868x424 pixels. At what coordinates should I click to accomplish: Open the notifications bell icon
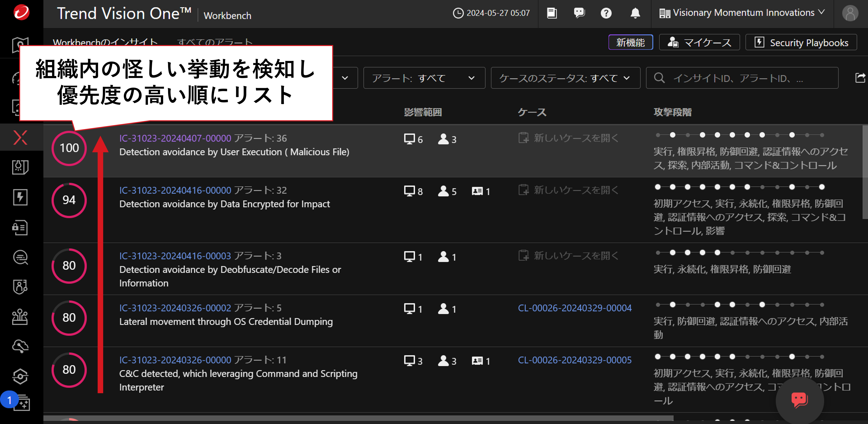(x=635, y=13)
